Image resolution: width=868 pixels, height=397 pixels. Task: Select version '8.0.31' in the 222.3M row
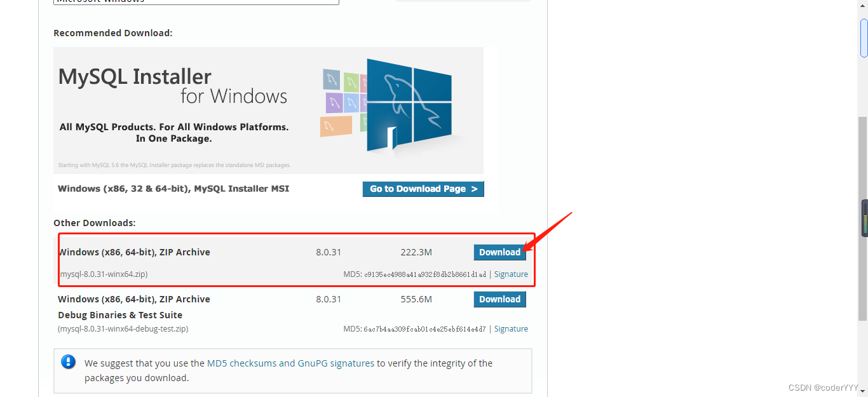coord(329,252)
